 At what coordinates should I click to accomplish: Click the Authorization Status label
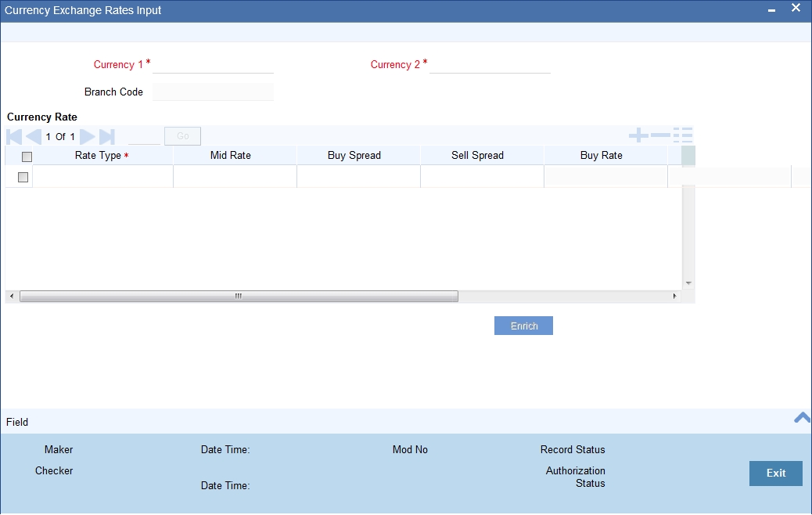pyautogui.click(x=575, y=477)
